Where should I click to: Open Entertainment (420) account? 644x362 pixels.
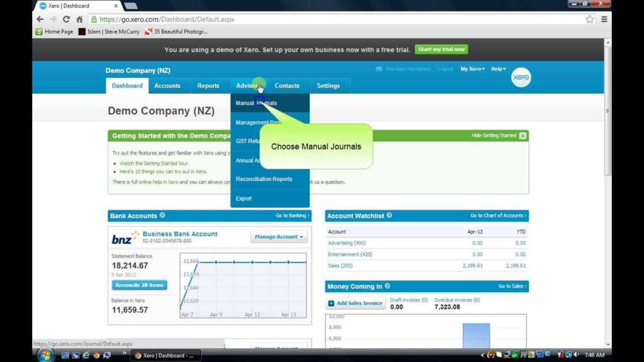coord(350,255)
